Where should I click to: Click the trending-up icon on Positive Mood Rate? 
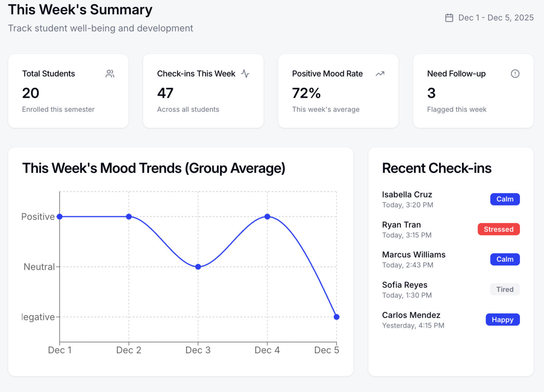tap(380, 74)
